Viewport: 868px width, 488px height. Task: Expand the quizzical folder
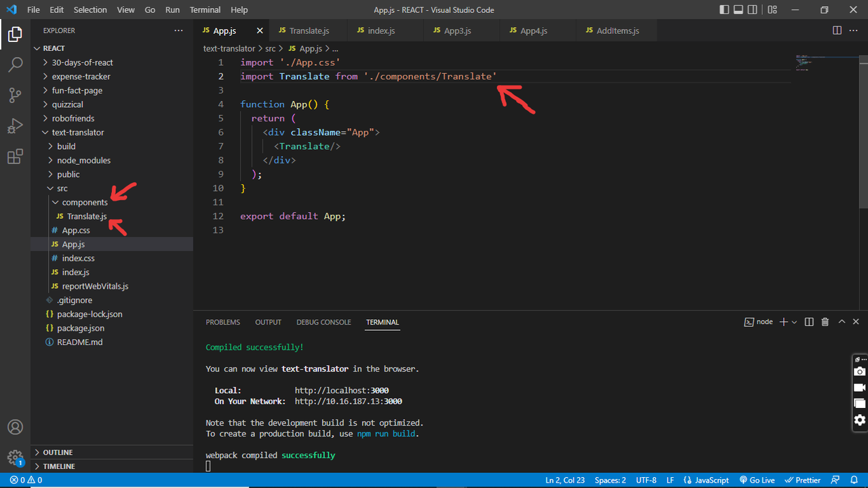tap(112, 104)
